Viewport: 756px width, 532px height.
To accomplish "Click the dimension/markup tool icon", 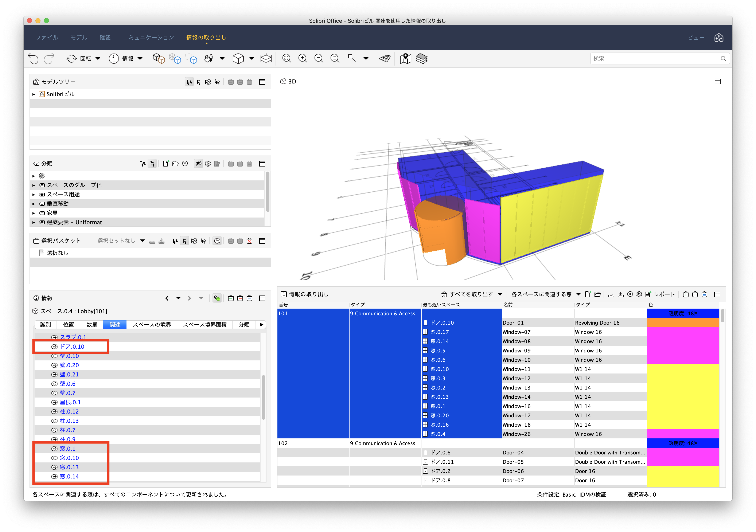I will [x=352, y=59].
